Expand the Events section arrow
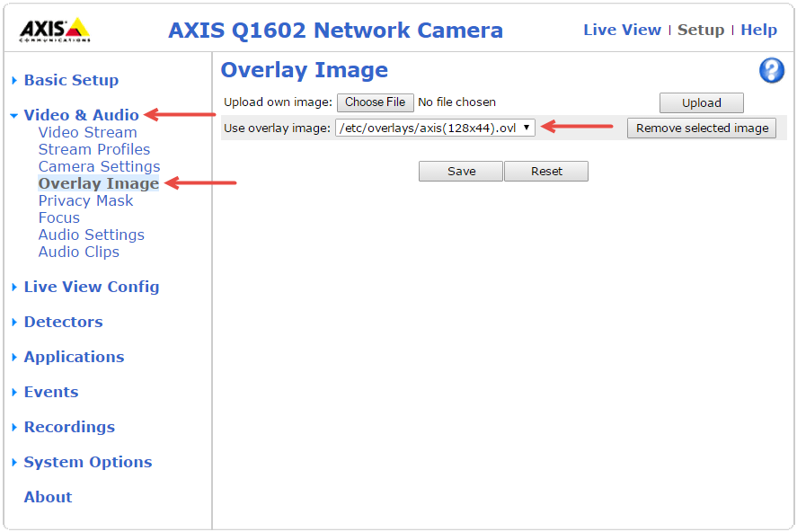This screenshot has width=797, height=532. pyautogui.click(x=14, y=393)
